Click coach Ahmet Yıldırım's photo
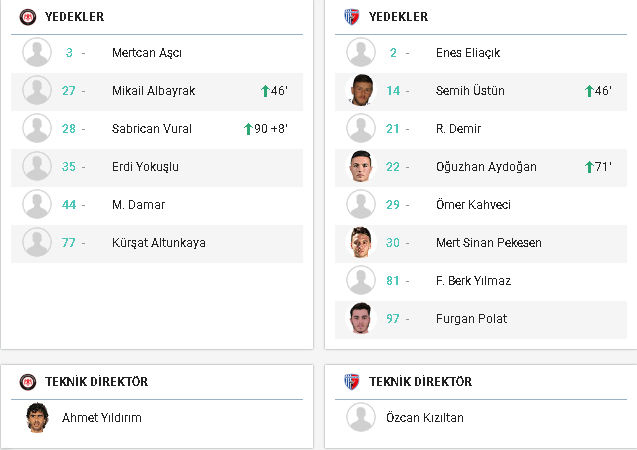Viewport: 637px width, 450px height. pyautogui.click(x=37, y=418)
